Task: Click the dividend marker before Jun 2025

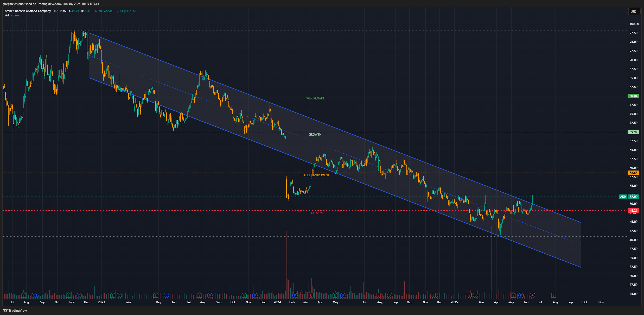Action: coord(521,295)
